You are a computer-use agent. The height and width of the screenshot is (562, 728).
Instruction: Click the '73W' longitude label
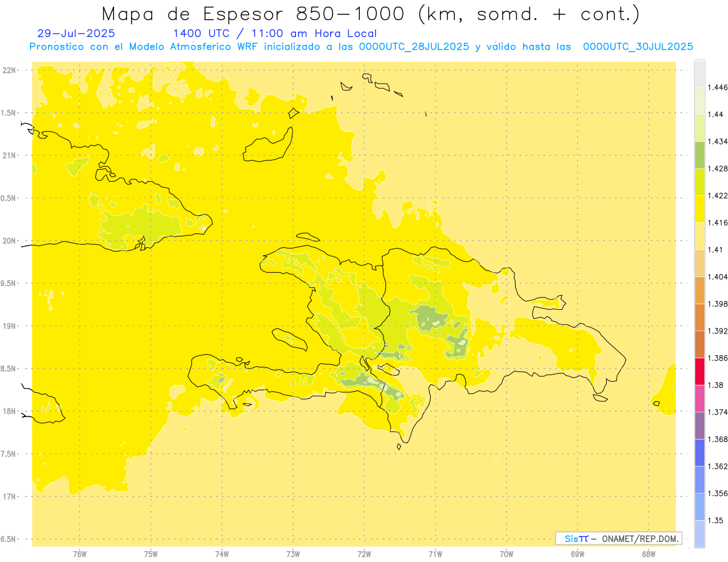(293, 554)
